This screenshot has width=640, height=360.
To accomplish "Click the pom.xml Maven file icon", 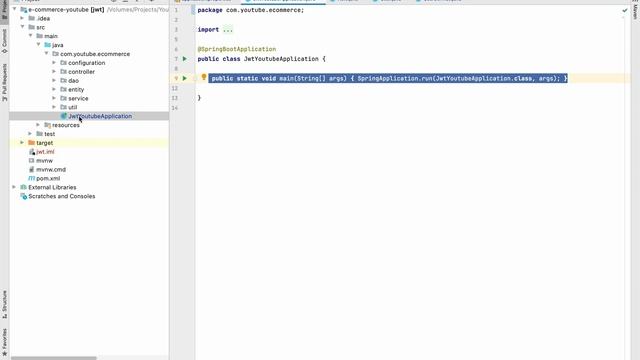I will [x=31, y=178].
